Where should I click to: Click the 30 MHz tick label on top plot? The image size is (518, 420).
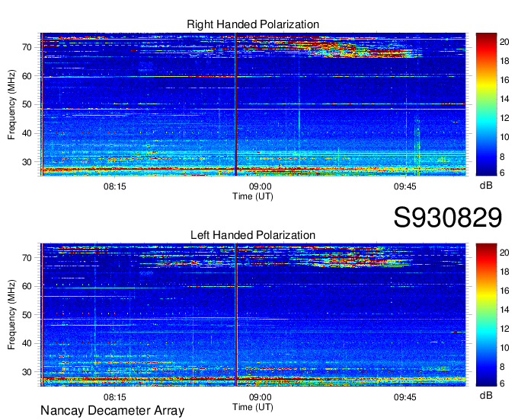click(x=27, y=162)
